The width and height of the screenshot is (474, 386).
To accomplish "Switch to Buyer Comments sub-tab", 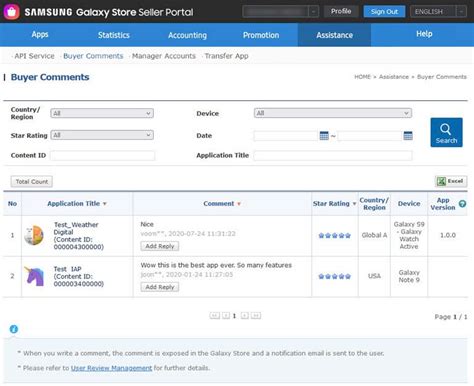I will pos(93,56).
